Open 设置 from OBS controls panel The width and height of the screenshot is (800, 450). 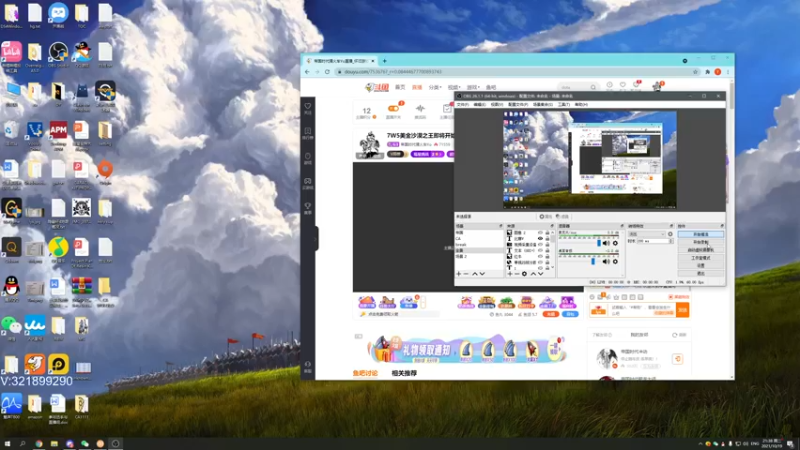(x=701, y=265)
